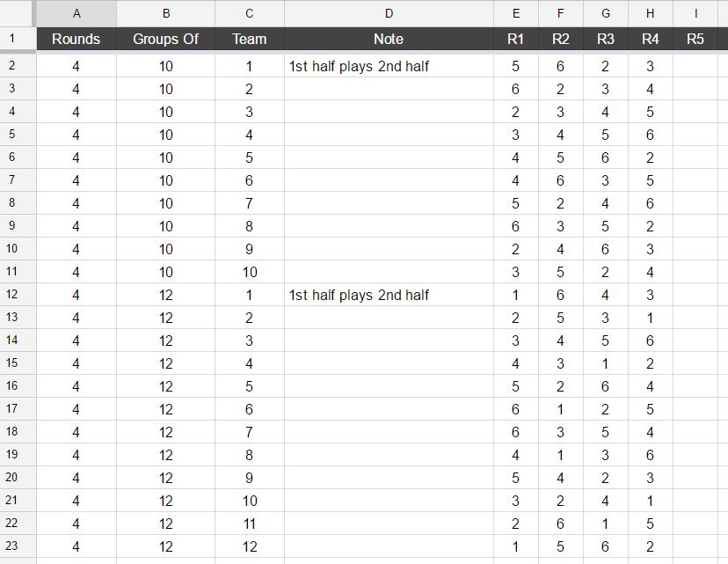Viewport: 728px width, 564px height.
Task: Select the note cell in row 12
Action: pyautogui.click(x=389, y=295)
